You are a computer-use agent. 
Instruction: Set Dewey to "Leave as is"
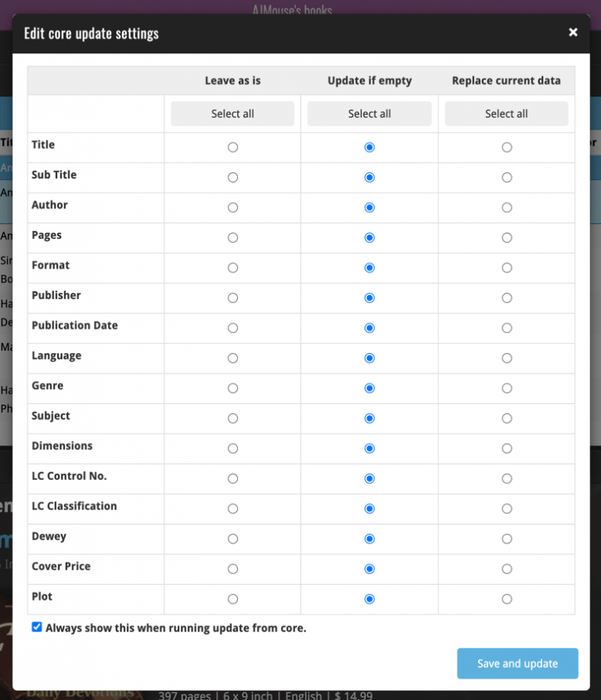tap(232, 539)
